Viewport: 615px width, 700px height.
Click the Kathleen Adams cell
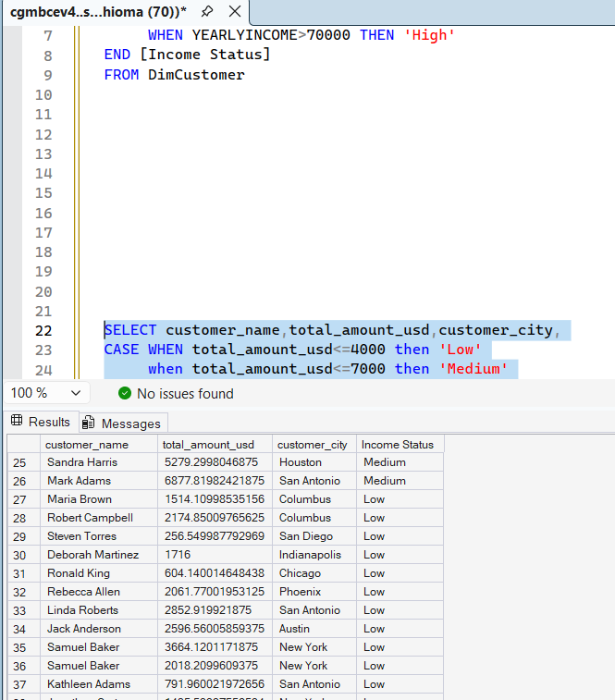pos(99,684)
